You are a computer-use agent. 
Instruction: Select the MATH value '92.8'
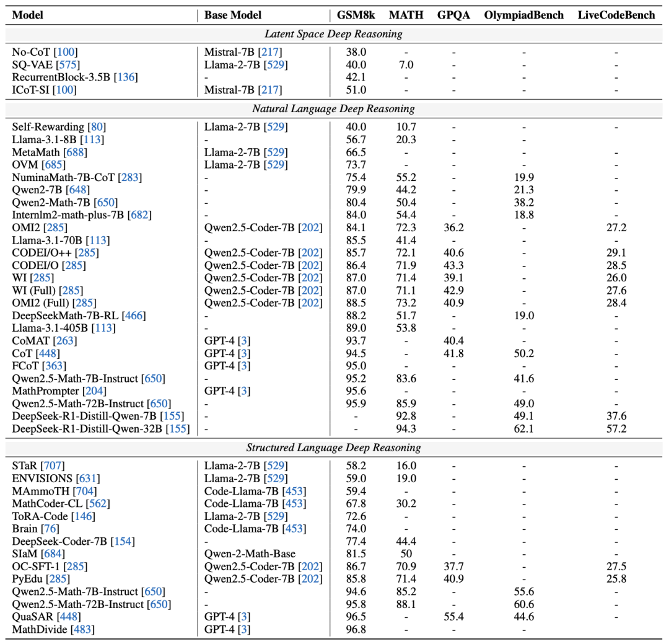pos(406,416)
